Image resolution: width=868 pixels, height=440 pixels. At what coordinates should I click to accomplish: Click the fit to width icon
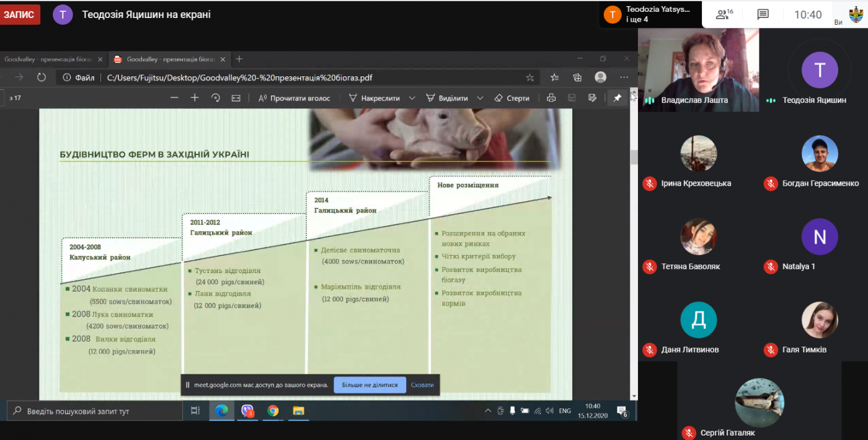tap(236, 98)
